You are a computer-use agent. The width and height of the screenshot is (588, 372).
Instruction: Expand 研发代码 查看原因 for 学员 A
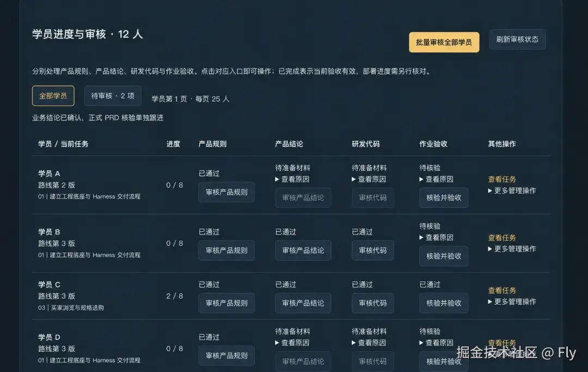pyautogui.click(x=369, y=179)
